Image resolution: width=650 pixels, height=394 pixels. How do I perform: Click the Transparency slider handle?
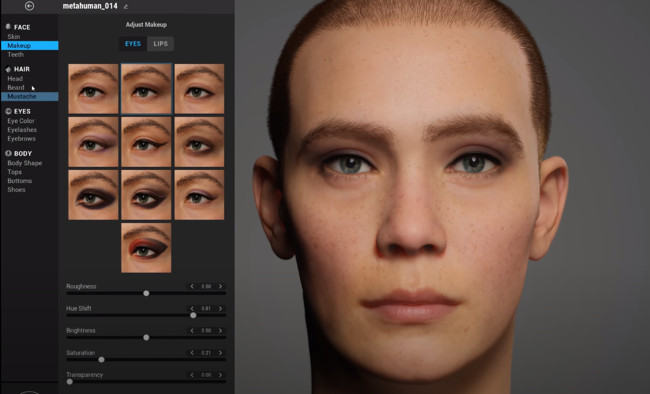coord(70,382)
